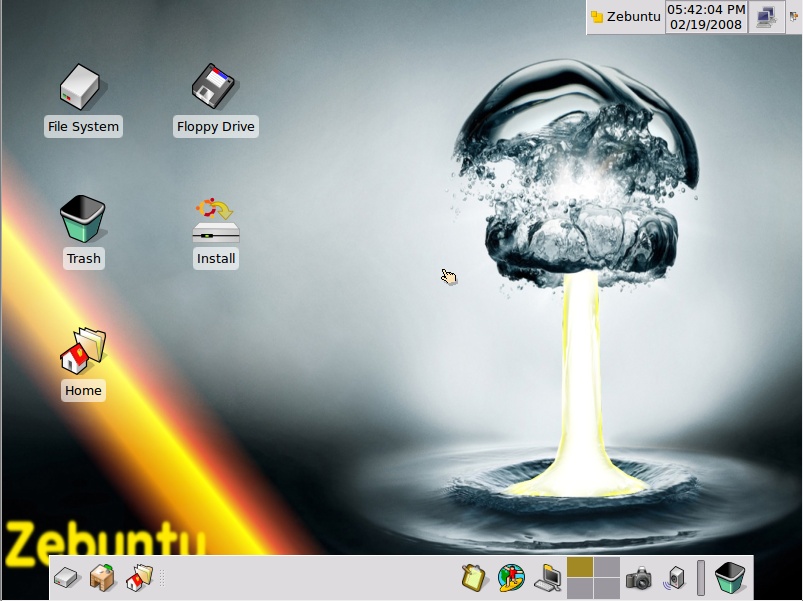Open the computer with folder icon in bottom panel
Viewport: 803px width, 601px height.
pyautogui.click(x=547, y=578)
